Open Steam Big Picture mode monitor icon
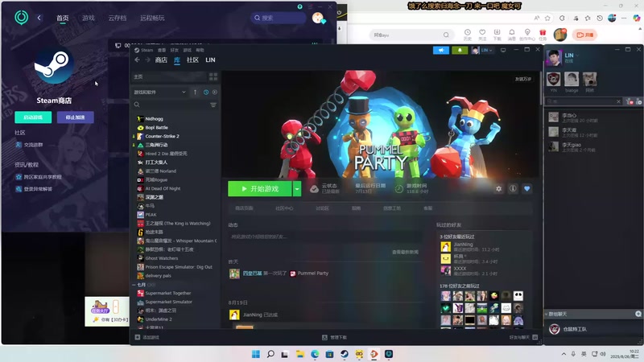The width and height of the screenshot is (644, 362). tap(503, 50)
